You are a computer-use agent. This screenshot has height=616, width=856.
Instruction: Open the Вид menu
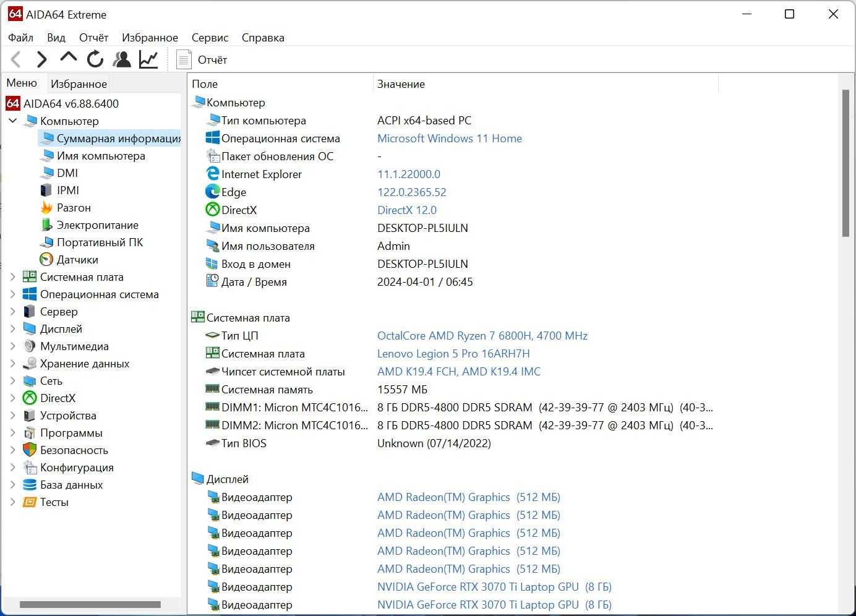pos(56,38)
